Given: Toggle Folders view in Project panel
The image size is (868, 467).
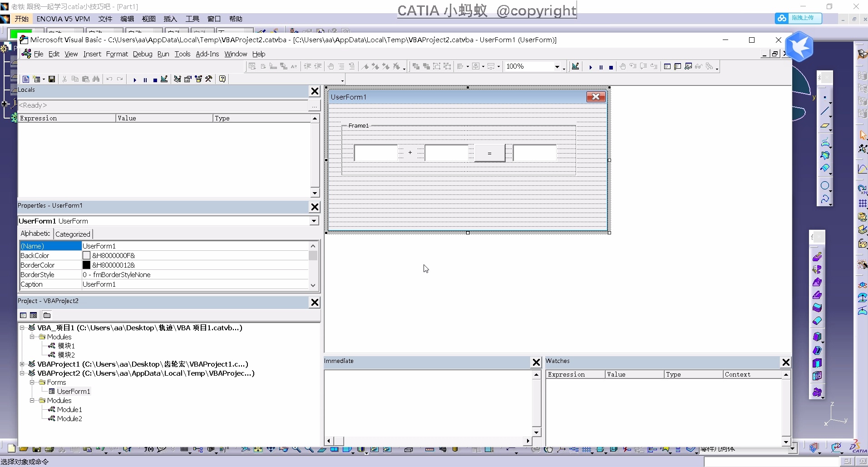Looking at the screenshot, I should click(47, 315).
